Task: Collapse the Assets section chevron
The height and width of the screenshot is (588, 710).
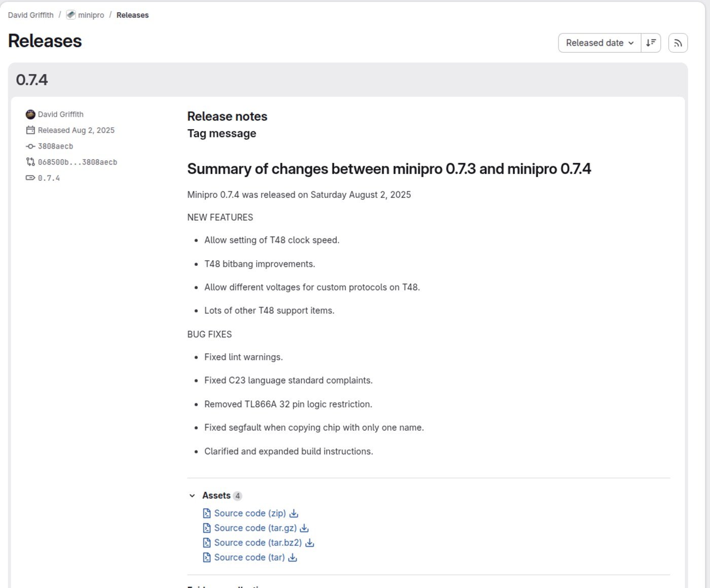Action: [x=192, y=496]
